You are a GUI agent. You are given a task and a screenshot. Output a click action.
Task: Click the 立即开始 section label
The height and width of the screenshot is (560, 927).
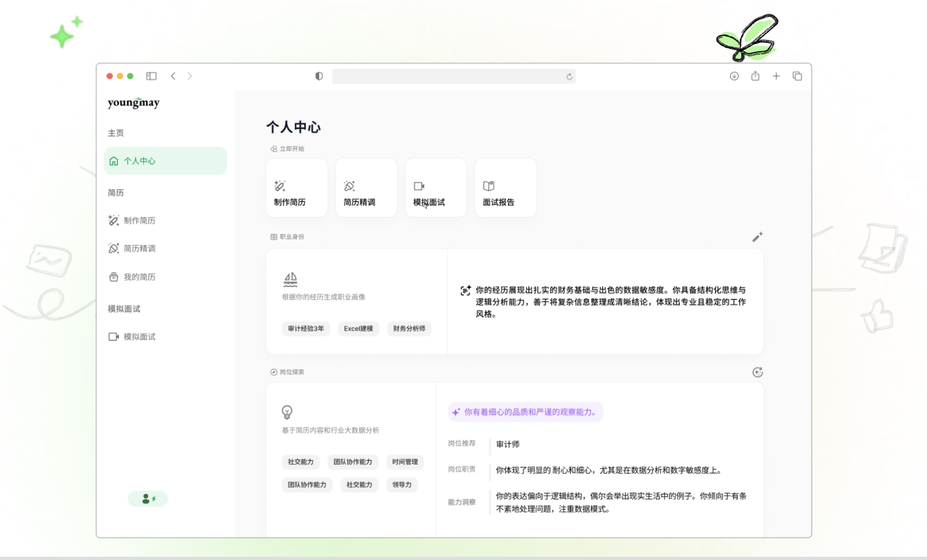point(292,149)
